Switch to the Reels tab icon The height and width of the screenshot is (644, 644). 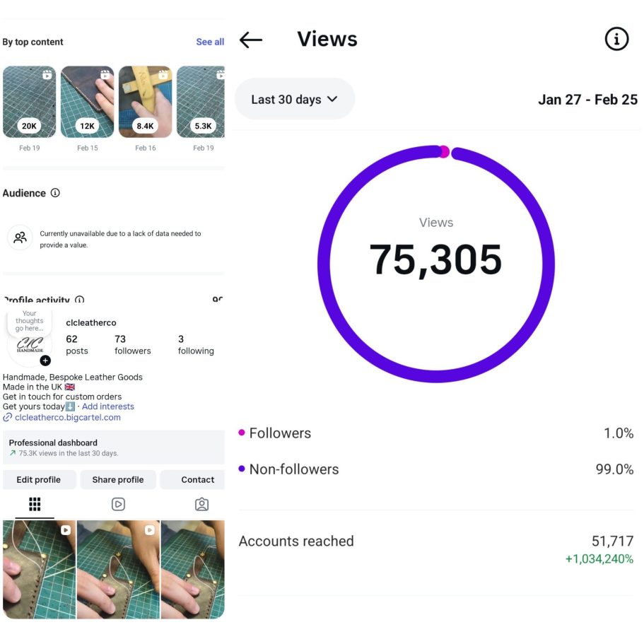[x=118, y=504]
